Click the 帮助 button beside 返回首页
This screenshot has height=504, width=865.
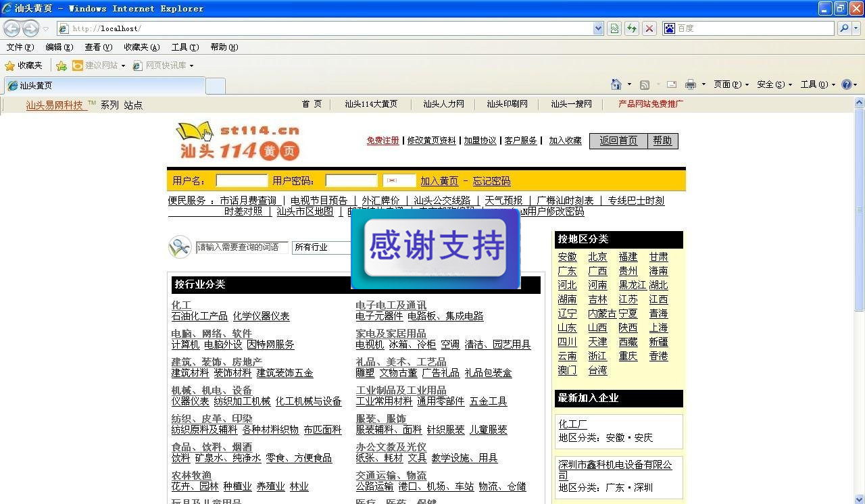662,141
